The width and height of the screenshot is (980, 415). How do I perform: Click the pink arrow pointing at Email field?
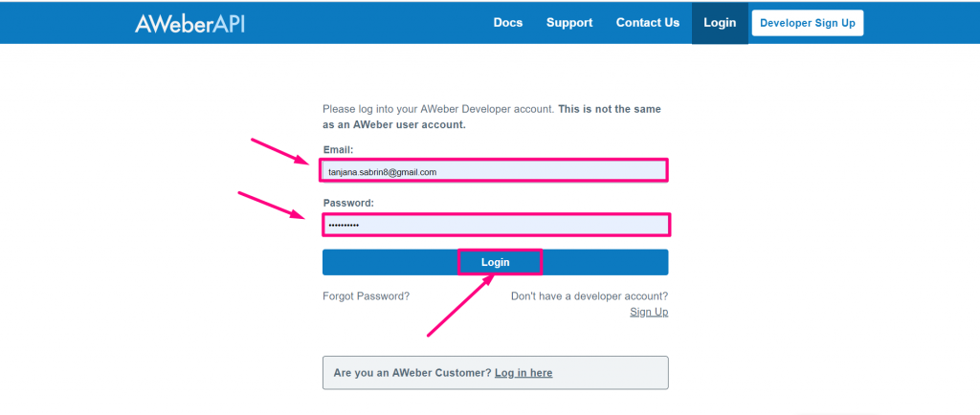click(281, 152)
